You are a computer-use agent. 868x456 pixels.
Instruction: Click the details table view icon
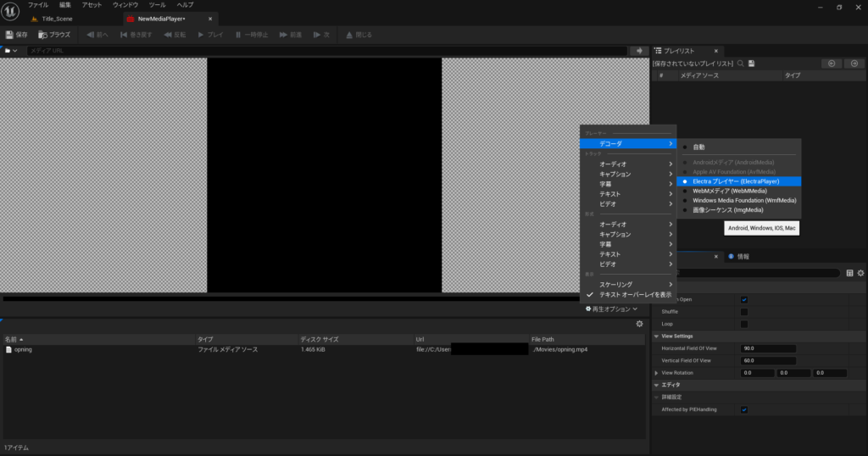[x=849, y=273]
